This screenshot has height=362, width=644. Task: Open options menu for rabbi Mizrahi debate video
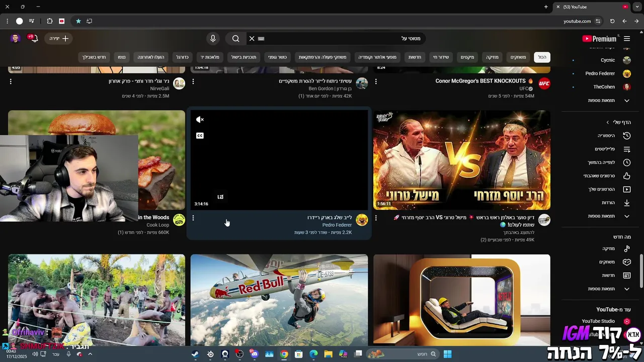(376, 218)
